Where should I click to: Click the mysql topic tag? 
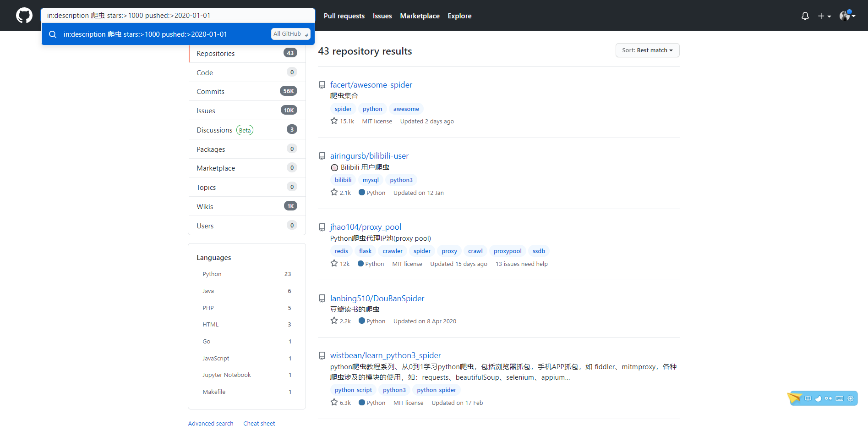(x=371, y=180)
